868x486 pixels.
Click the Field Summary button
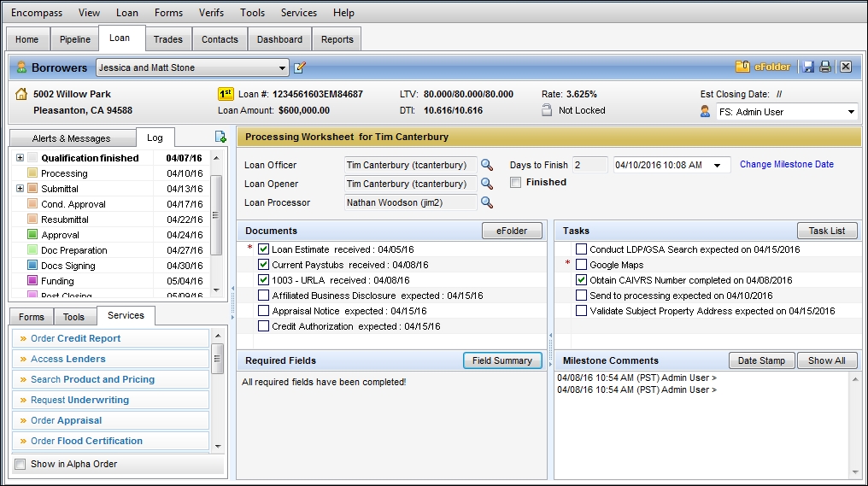502,360
